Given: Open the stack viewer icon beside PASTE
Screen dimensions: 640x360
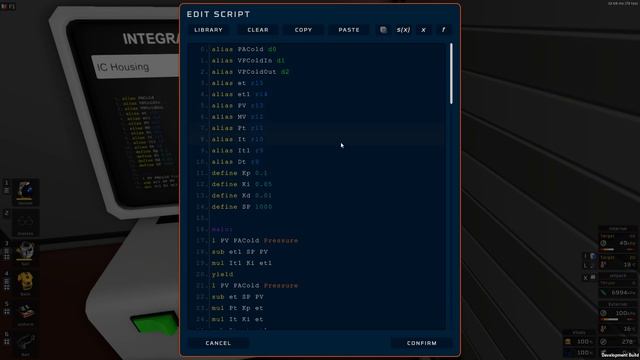Looking at the screenshot, I should click(383, 30).
